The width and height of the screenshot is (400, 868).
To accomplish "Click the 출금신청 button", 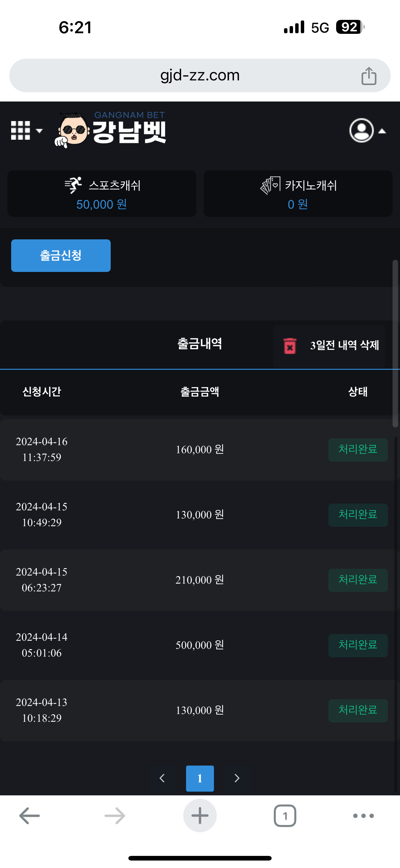I will point(61,255).
